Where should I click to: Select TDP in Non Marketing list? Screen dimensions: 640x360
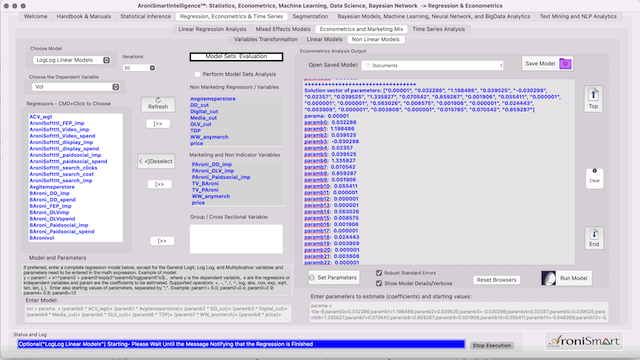(195, 131)
